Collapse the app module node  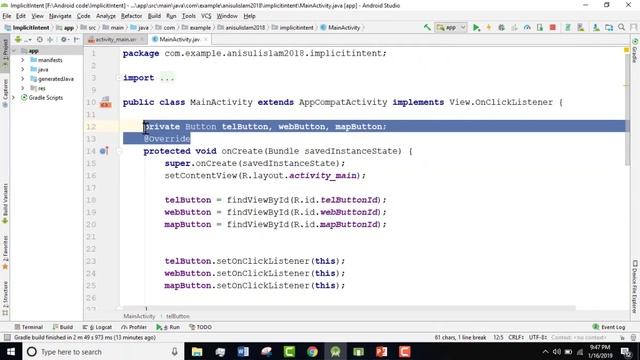click(x=14, y=51)
